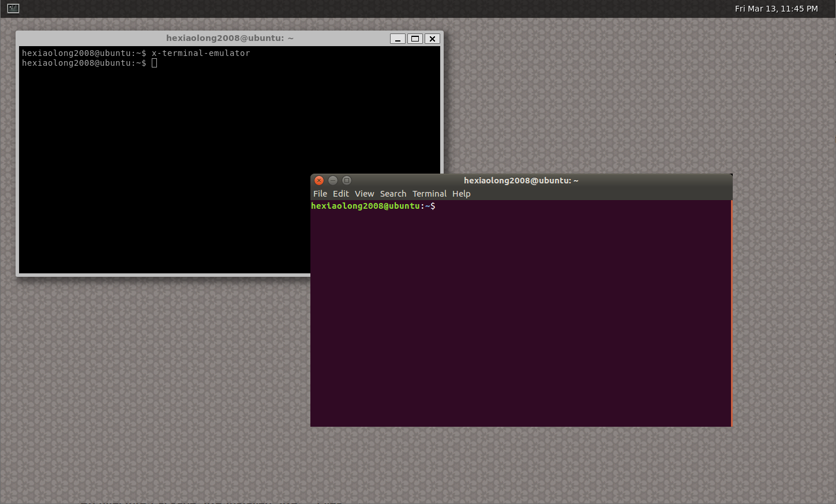Click the green prompt in purple terminal
Image resolution: width=836 pixels, height=504 pixels.
pyautogui.click(x=373, y=206)
